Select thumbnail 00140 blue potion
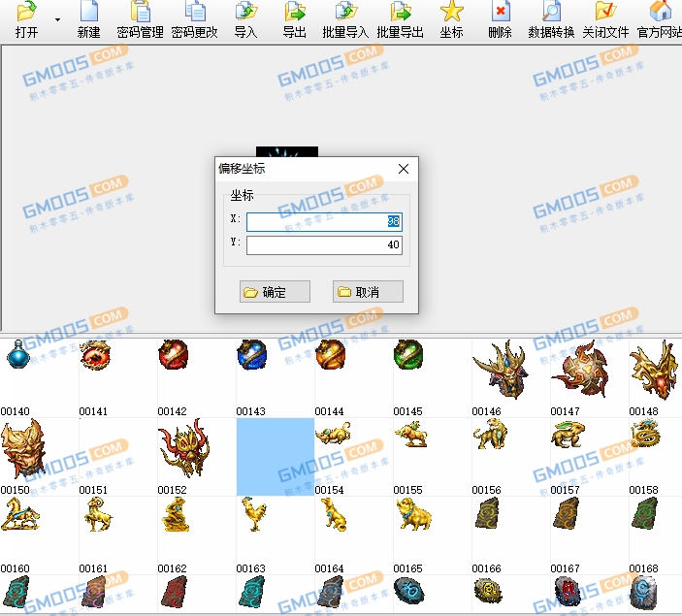 [39, 378]
